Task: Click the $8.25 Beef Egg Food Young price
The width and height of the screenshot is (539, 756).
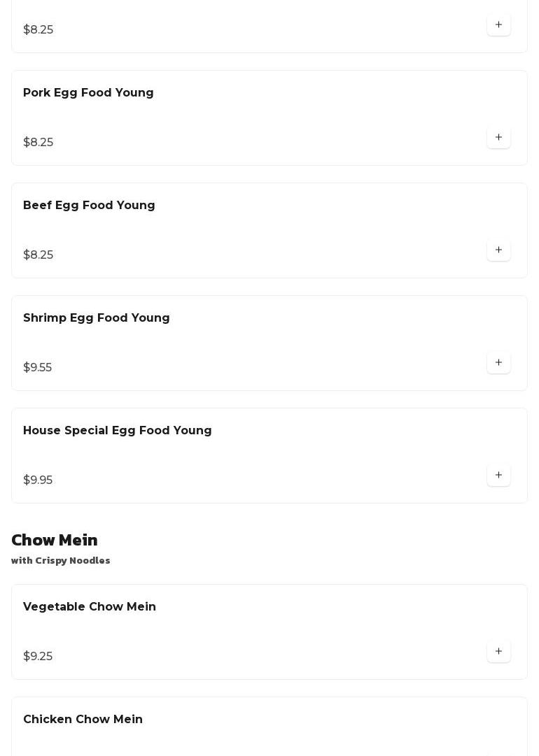Action: point(38,255)
